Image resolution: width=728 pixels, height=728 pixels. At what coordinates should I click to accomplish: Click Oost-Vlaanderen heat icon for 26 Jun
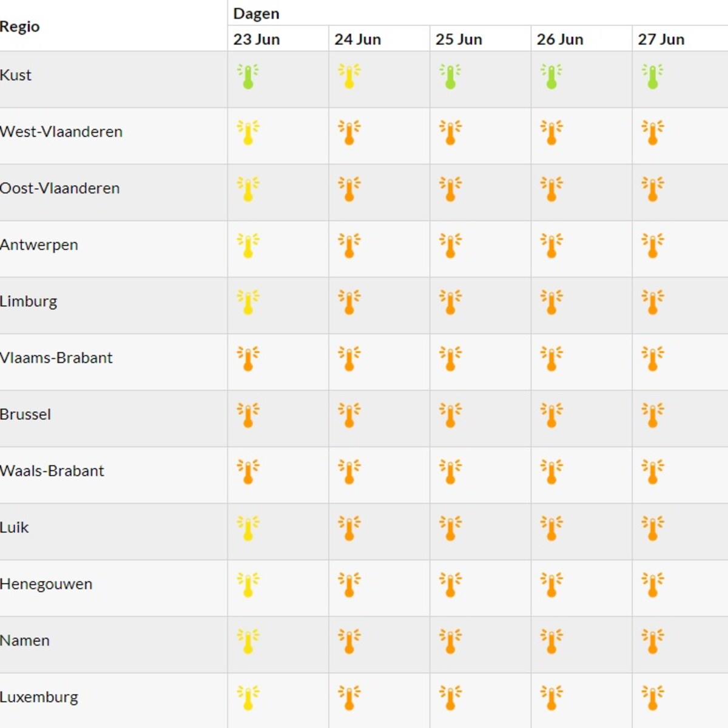tap(551, 189)
